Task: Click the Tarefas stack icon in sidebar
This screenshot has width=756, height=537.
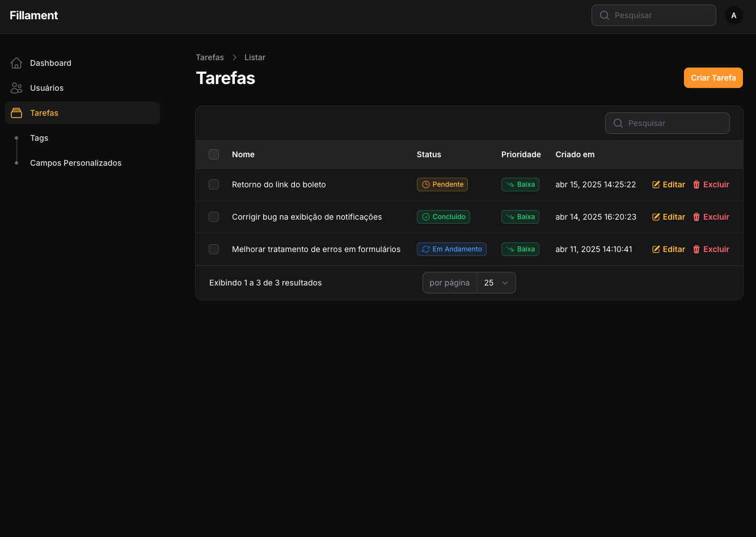Action: coord(16,113)
